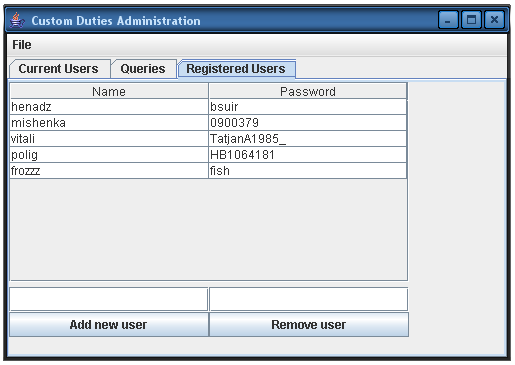The width and height of the screenshot is (515, 365).
Task: Click the bsuir password cell
Action: click(308, 107)
